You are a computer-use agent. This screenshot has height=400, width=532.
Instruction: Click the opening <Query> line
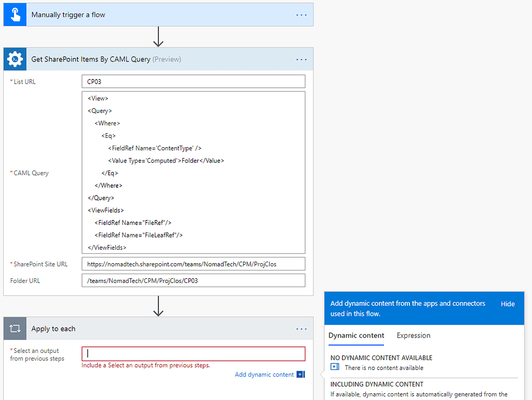point(100,111)
